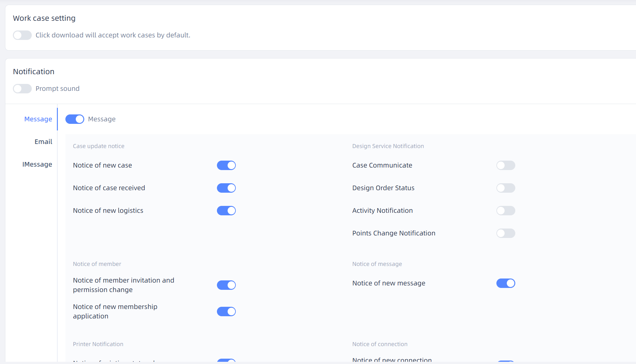636x364 pixels.
Task: Toggle Notice of case received off
Action: (x=226, y=188)
